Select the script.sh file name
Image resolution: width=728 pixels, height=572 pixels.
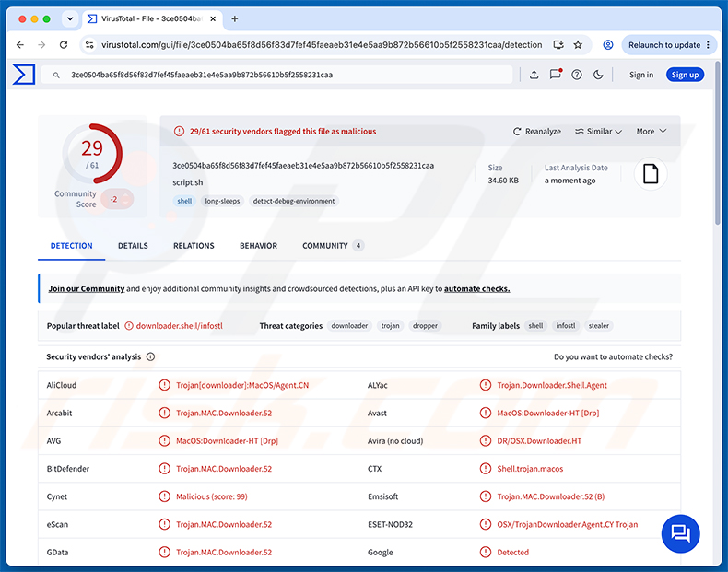[188, 182]
